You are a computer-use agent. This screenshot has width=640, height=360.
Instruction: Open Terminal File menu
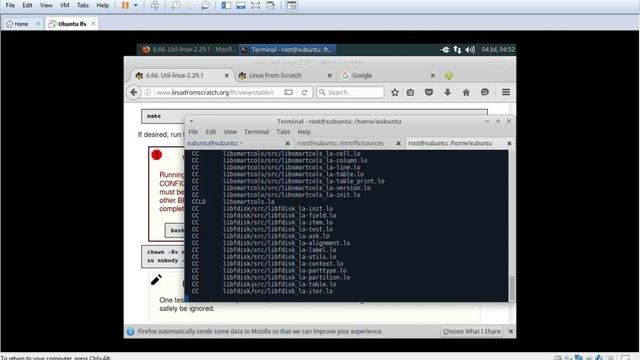click(x=193, y=132)
